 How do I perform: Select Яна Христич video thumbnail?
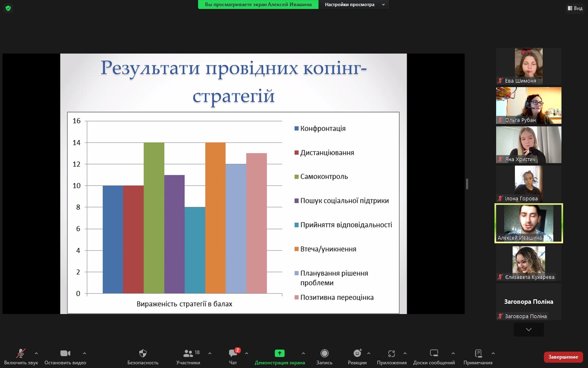tap(529, 145)
